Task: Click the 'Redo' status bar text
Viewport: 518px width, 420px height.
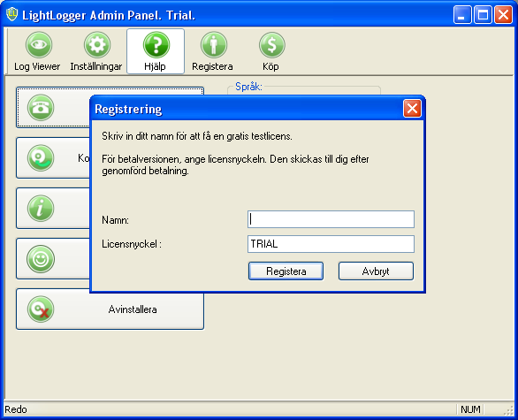Action: click(16, 409)
